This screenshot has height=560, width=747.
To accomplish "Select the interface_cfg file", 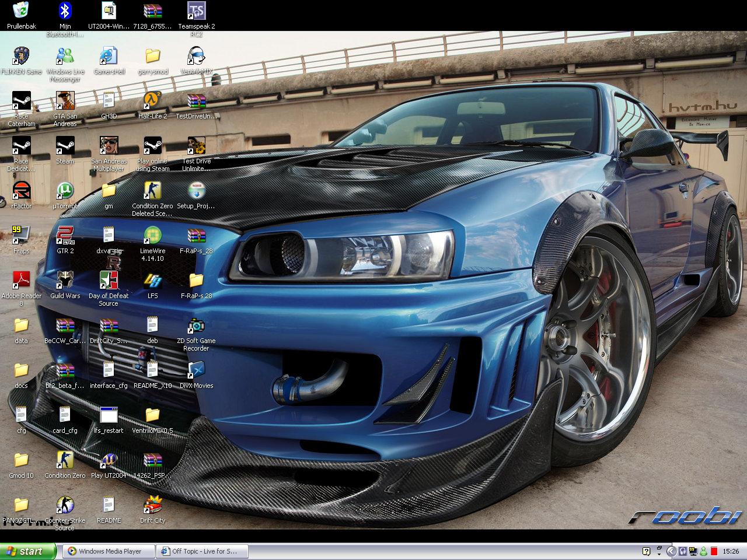I will point(109,375).
